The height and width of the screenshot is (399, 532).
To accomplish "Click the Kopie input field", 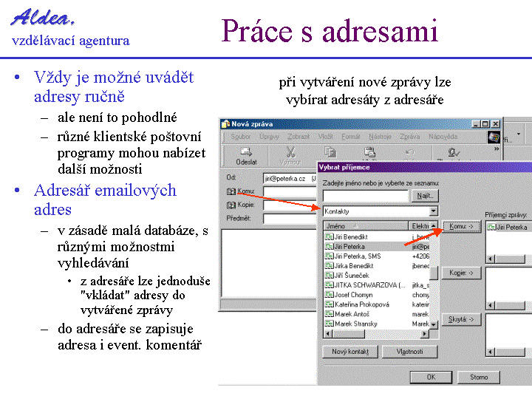I will [x=290, y=205].
